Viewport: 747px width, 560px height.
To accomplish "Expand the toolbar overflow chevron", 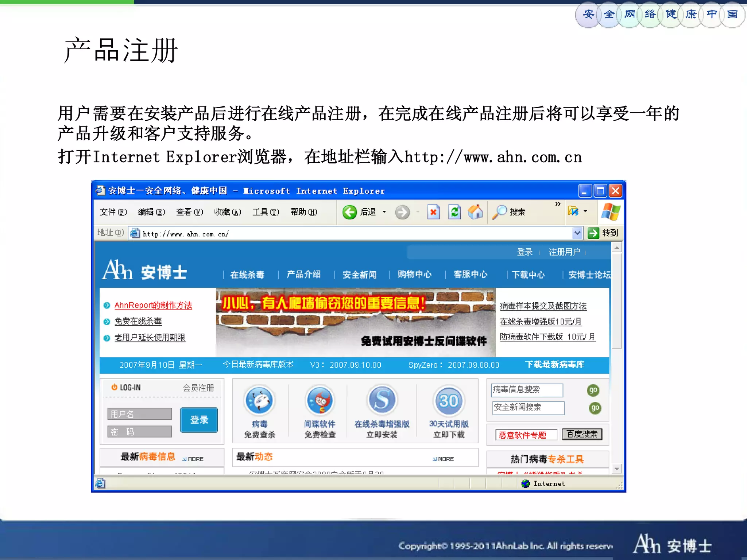I will pos(558,204).
